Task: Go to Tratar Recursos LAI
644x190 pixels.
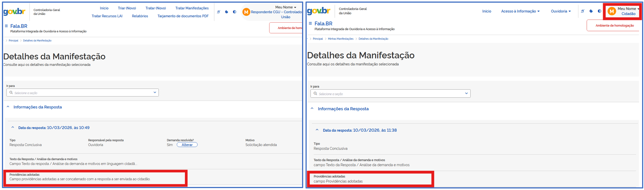Action: 107,16
